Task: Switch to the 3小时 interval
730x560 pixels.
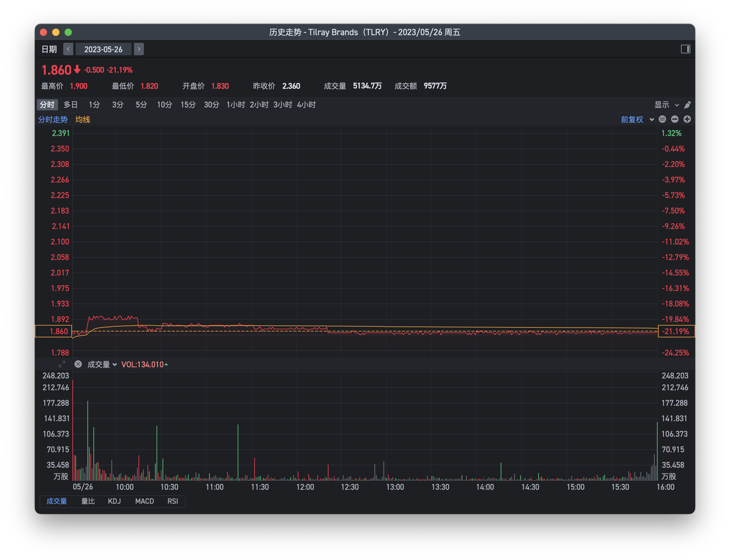Action: 283,105
